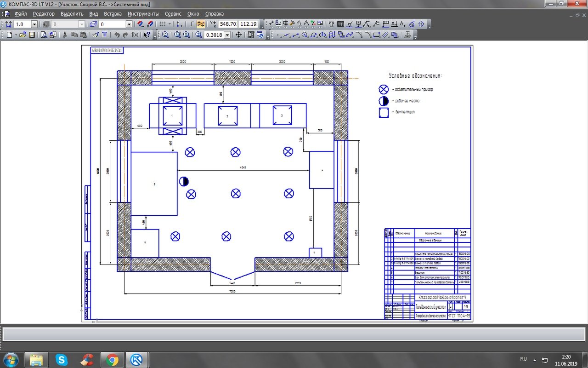Open the Инструменты menu
The height and width of the screenshot is (368, 588).
143,14
